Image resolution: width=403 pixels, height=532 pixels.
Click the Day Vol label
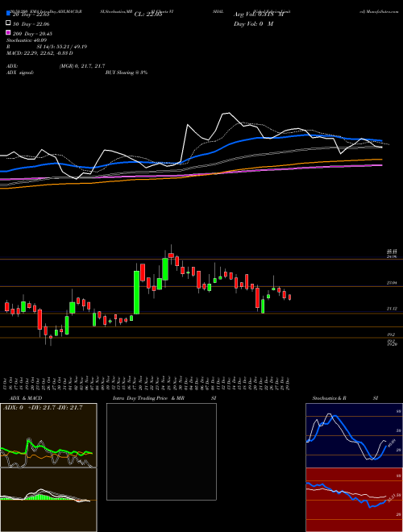[x=253, y=23]
